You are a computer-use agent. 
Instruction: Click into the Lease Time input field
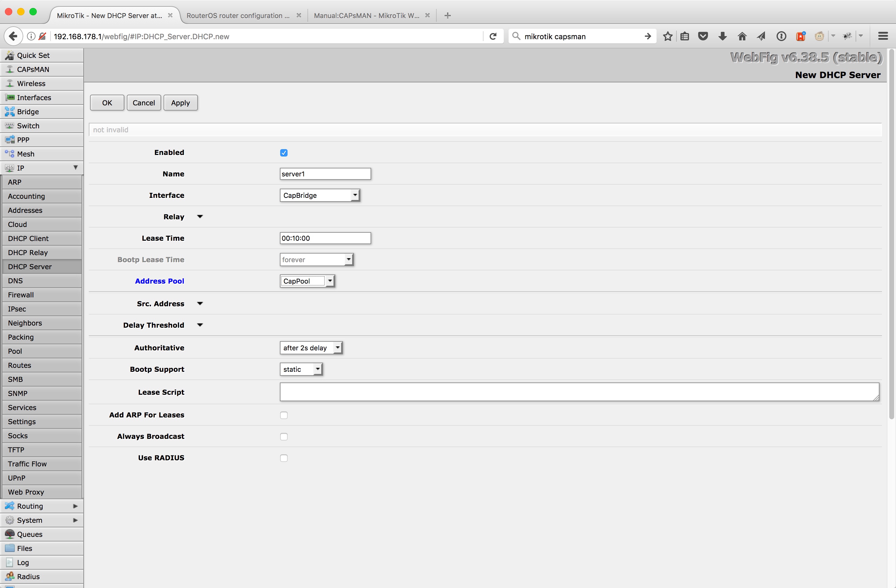(325, 238)
